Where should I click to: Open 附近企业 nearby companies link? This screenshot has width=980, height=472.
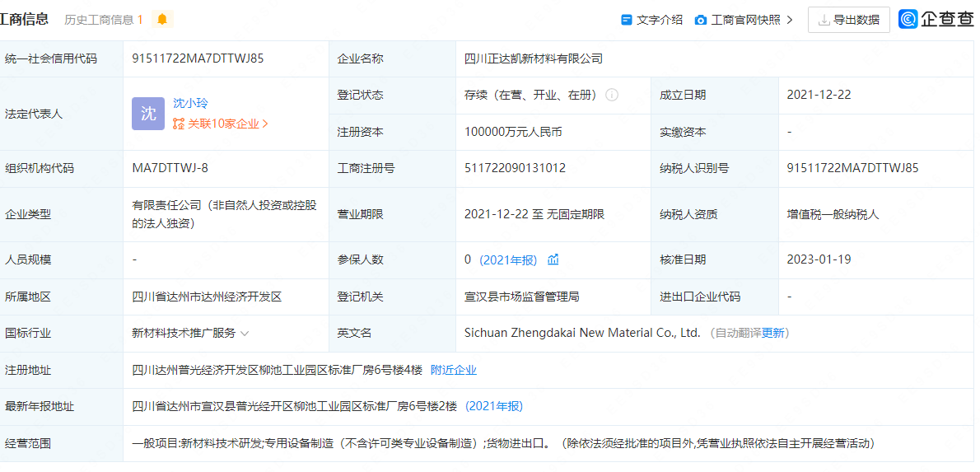[x=454, y=370]
